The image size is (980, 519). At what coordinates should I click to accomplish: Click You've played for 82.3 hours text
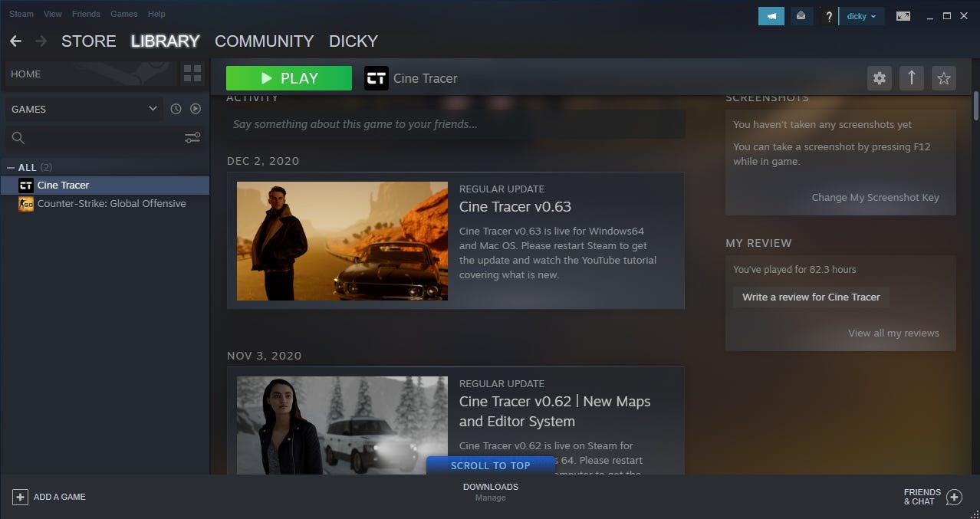pyautogui.click(x=794, y=270)
